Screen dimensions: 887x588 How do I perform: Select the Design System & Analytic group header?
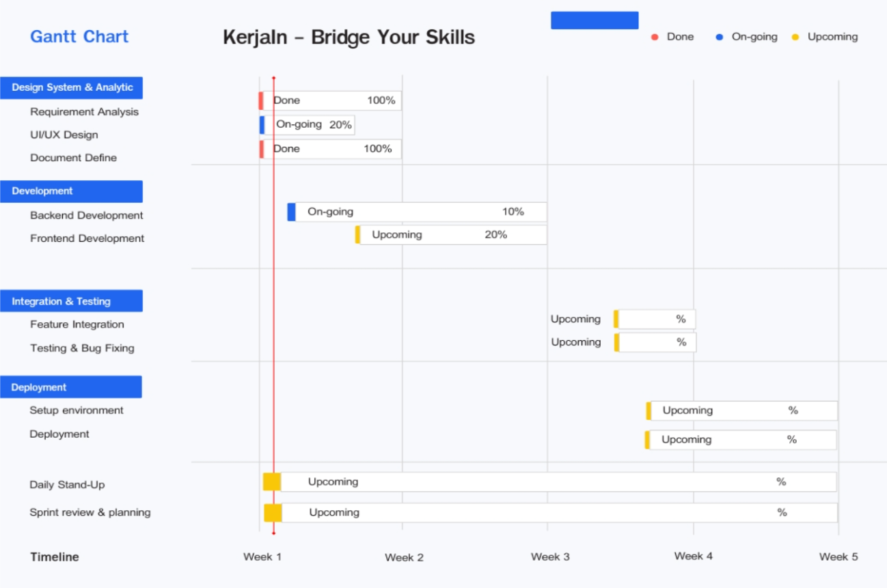point(72,87)
